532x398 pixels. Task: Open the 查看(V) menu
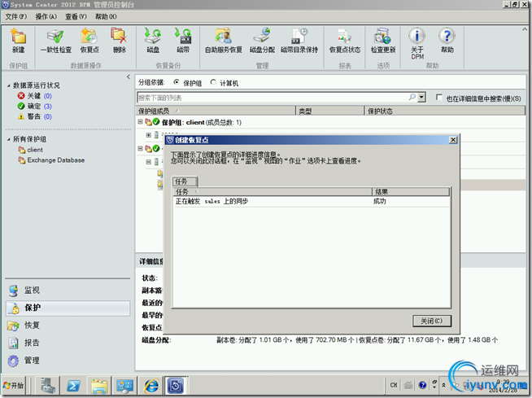[x=76, y=16]
